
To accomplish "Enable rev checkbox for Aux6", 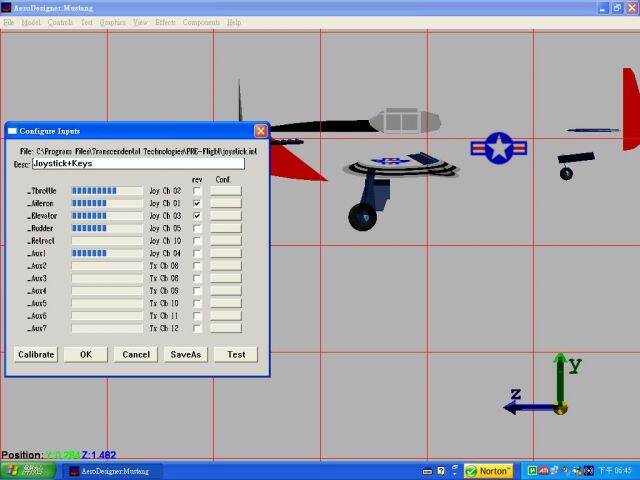I will [197, 316].
